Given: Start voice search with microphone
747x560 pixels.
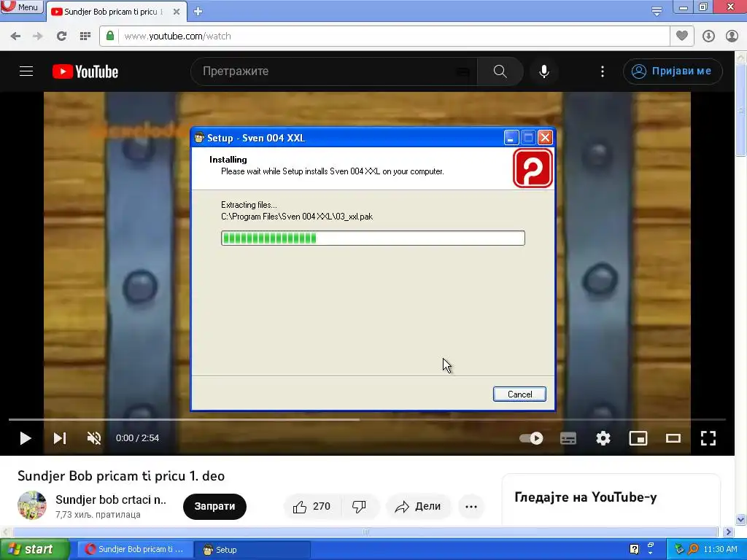Looking at the screenshot, I should (544, 71).
